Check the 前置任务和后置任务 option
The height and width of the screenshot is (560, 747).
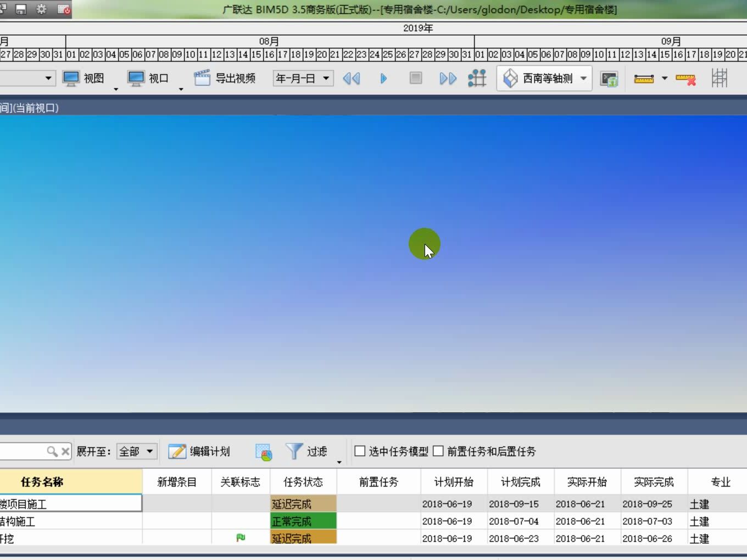[x=438, y=451]
